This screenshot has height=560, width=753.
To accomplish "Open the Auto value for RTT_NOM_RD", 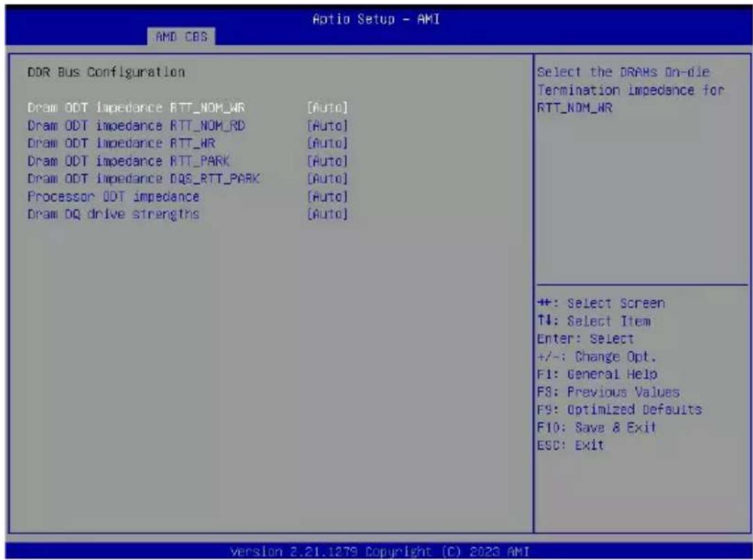I will [327, 125].
